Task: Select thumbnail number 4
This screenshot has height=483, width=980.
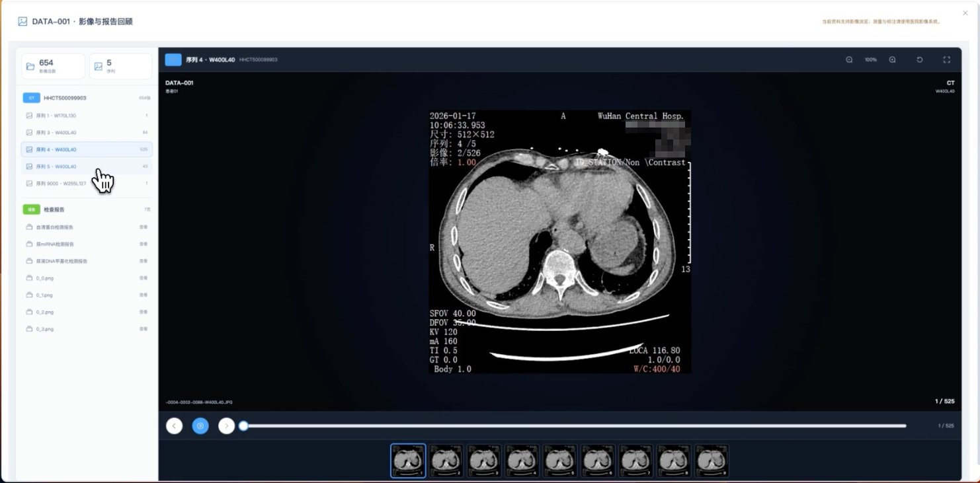Action: point(522,461)
